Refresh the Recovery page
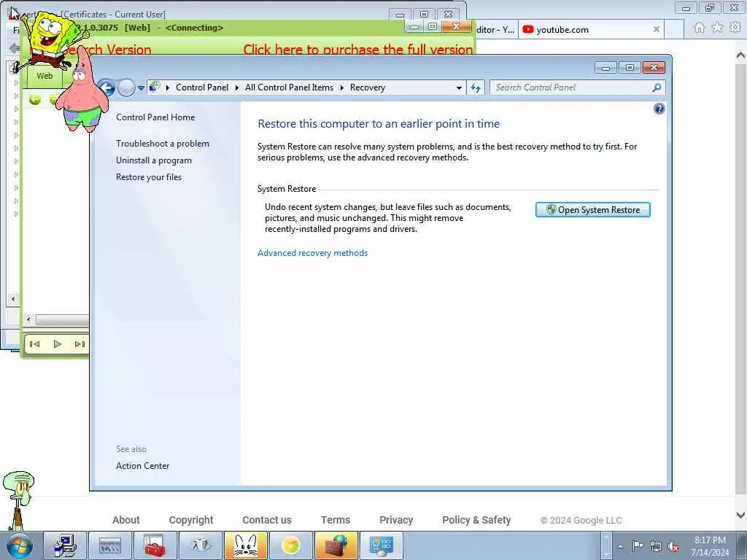This screenshot has width=747, height=560. [x=476, y=87]
